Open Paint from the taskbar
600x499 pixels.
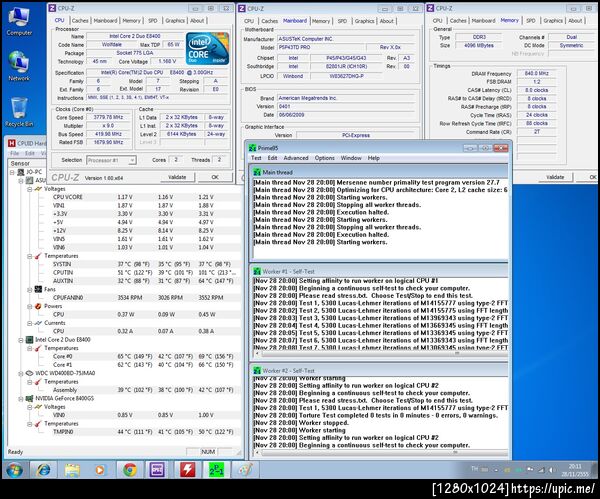245,470
